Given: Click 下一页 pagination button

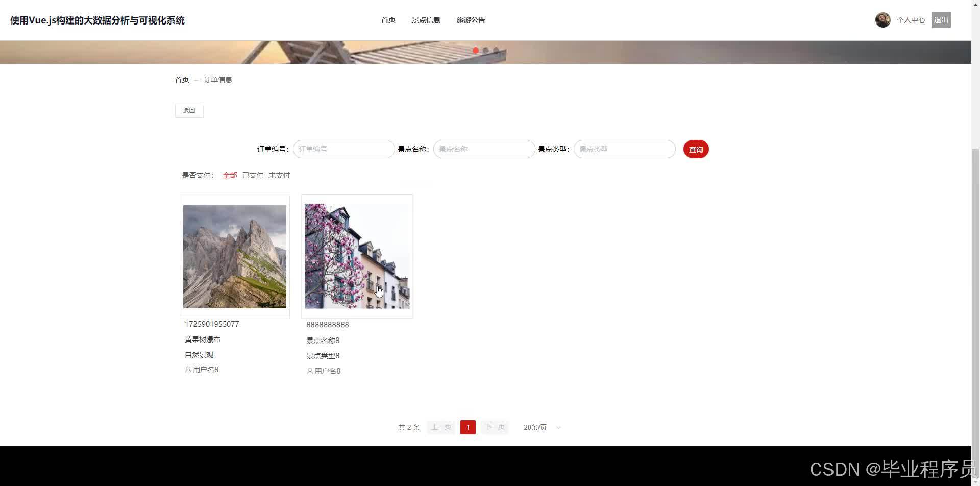Looking at the screenshot, I should (x=495, y=427).
